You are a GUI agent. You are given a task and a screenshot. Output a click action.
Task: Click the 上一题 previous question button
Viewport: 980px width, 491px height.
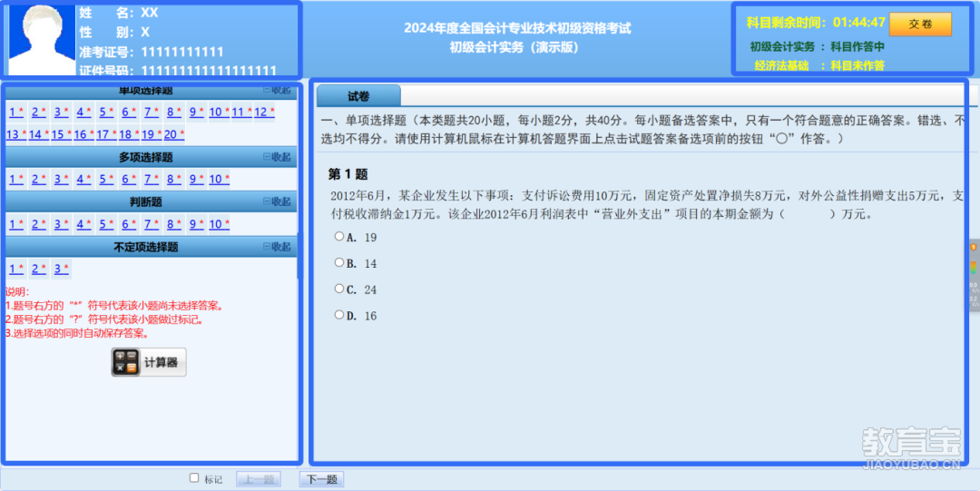pos(259,480)
